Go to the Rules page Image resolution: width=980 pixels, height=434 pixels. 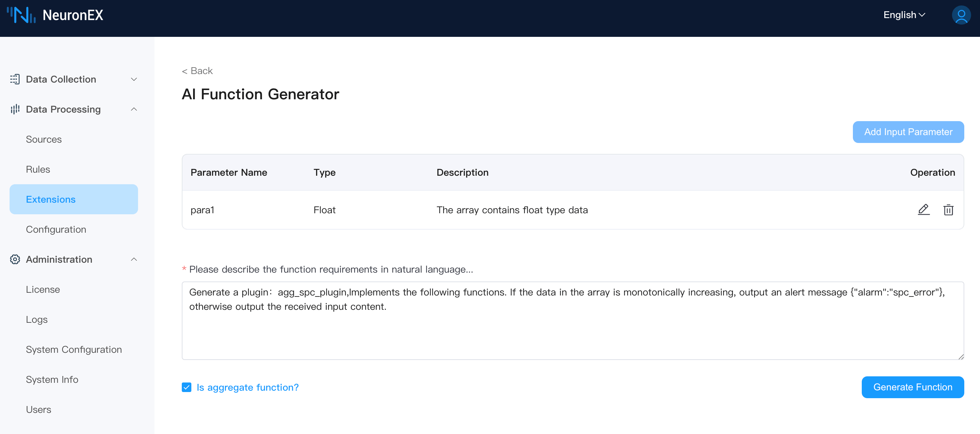[x=38, y=170]
